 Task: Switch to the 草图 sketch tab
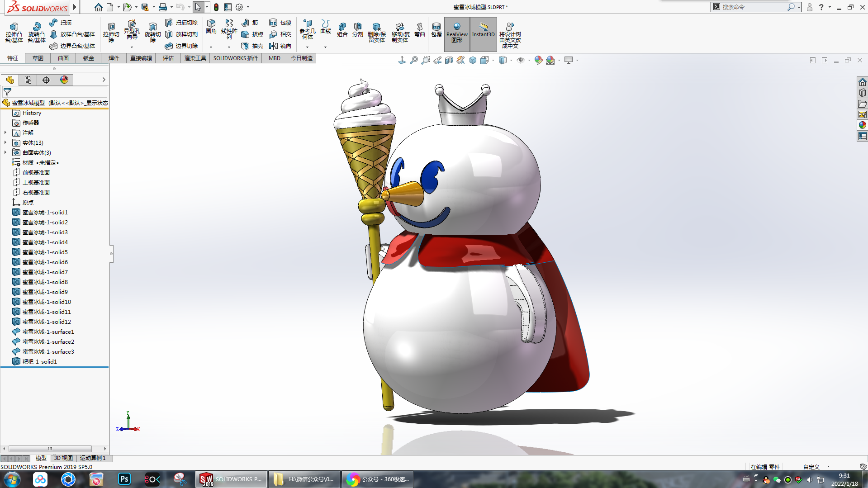point(38,58)
